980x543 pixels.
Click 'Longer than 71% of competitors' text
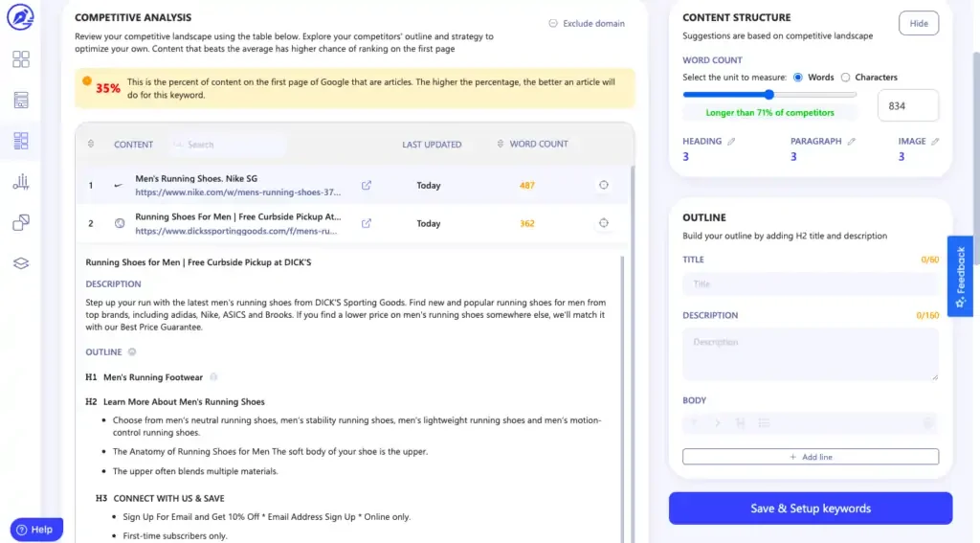pyautogui.click(x=769, y=113)
